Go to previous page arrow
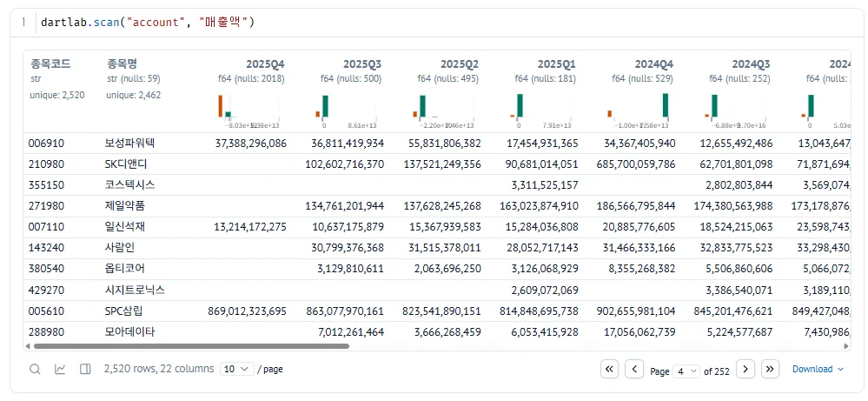 point(633,369)
